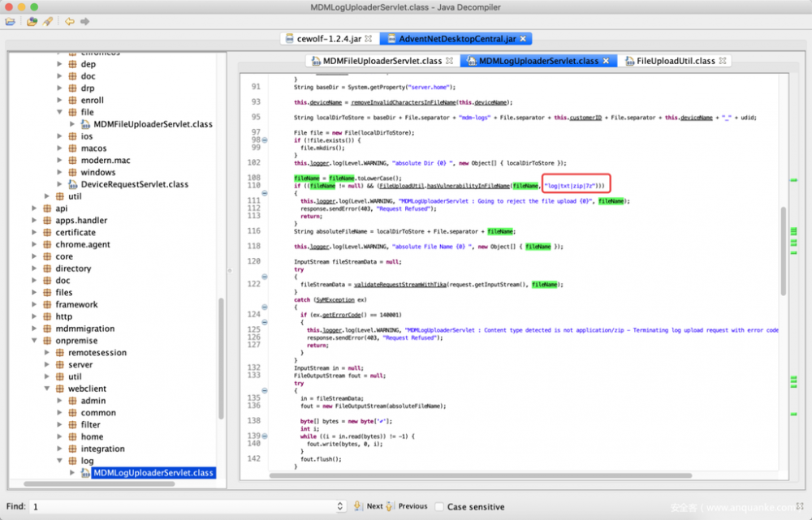Expand the server folder node
The height and width of the screenshot is (520, 812).
tap(46, 364)
